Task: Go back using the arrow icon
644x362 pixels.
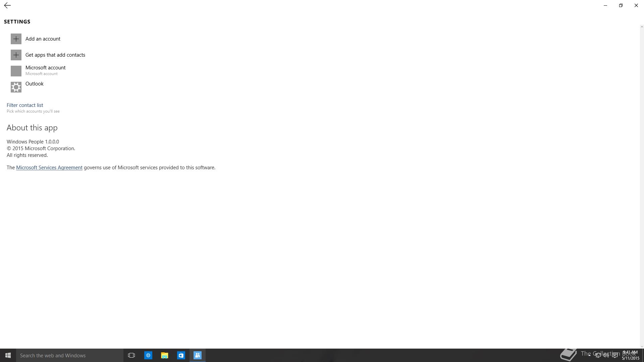Action: click(7, 5)
